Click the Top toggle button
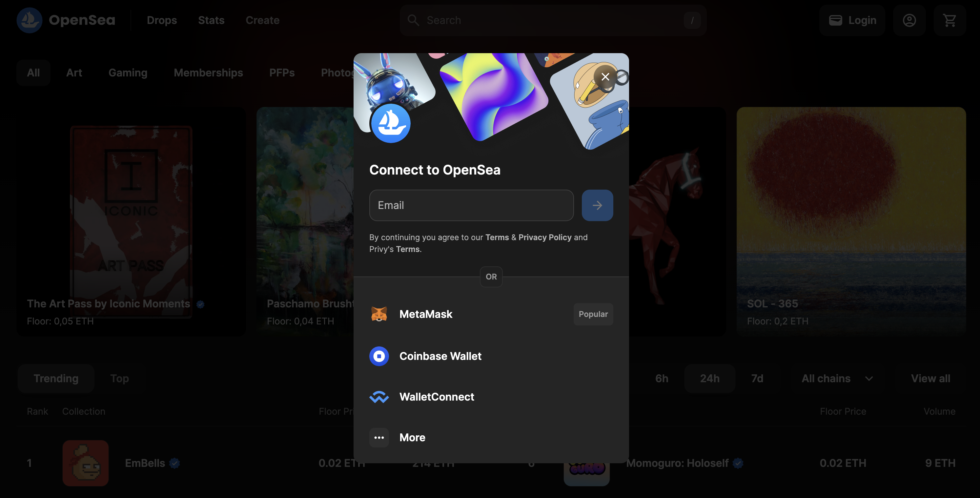Screen dimensions: 980x498 [119, 379]
